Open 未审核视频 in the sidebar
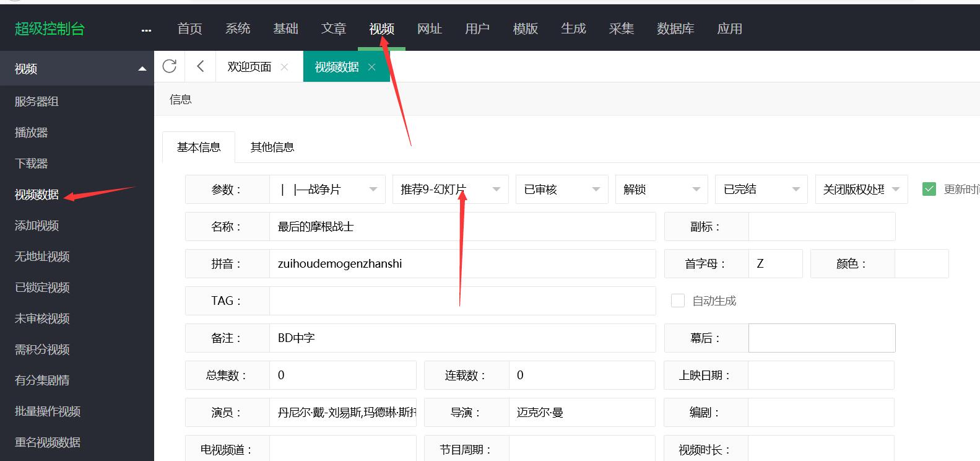Image resolution: width=980 pixels, height=461 pixels. 42,318
